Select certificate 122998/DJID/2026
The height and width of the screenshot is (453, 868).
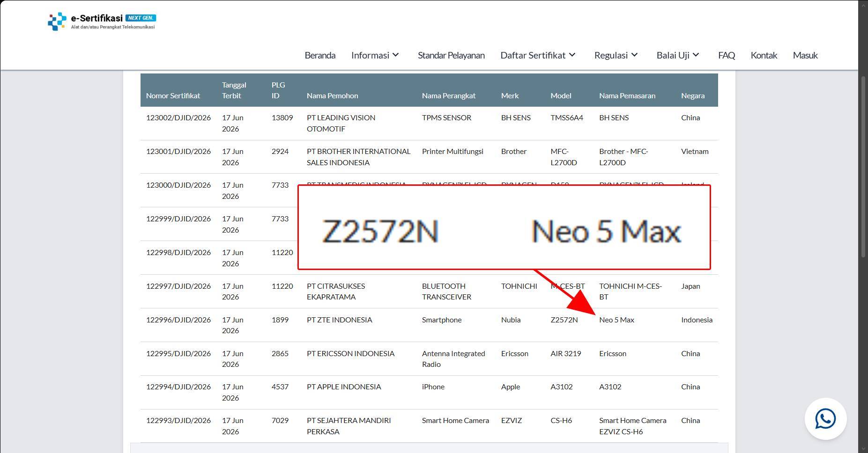coord(178,252)
